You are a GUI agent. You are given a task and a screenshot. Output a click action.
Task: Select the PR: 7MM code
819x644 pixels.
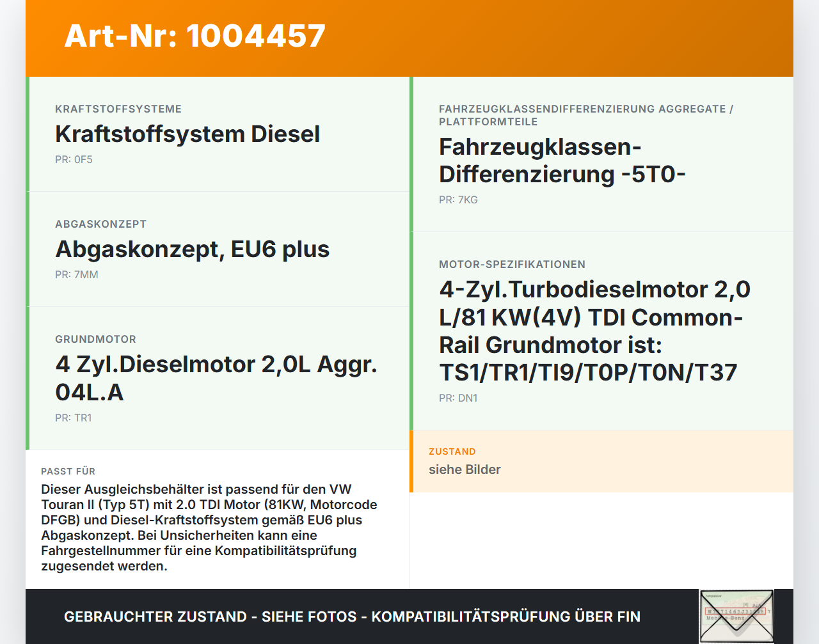click(x=77, y=274)
